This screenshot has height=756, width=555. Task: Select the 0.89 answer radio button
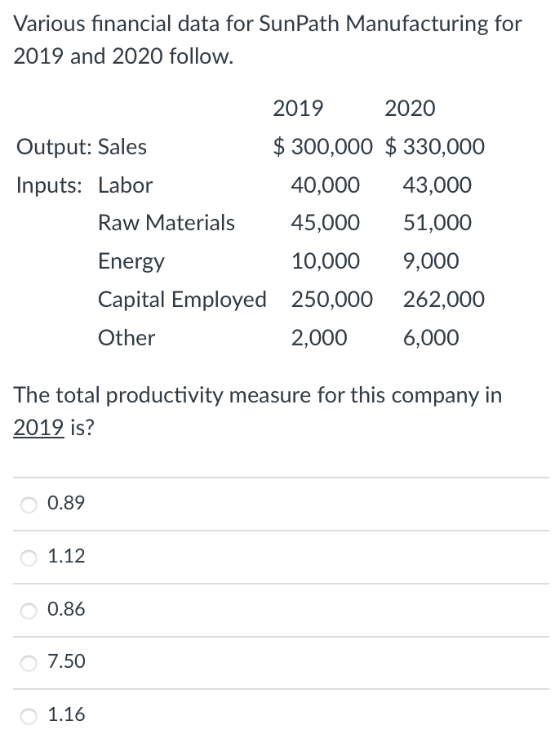tap(29, 505)
